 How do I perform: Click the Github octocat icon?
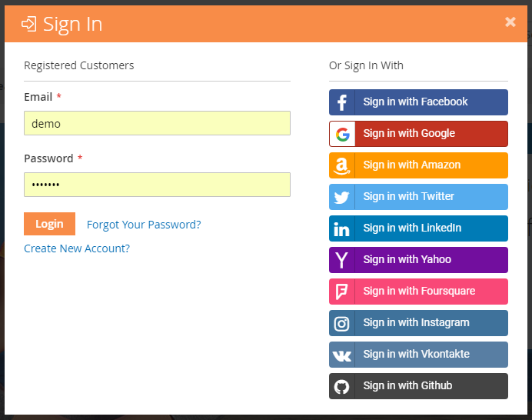click(342, 386)
